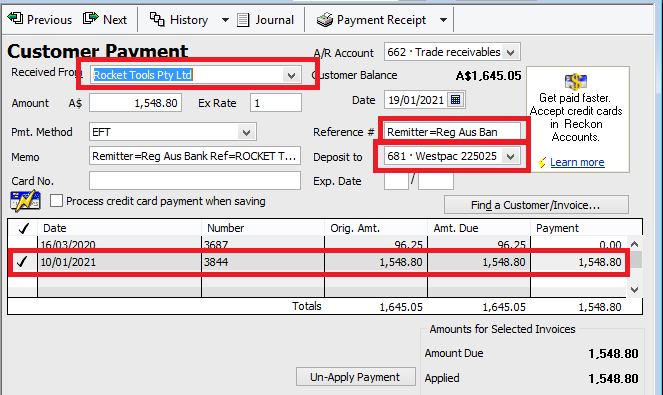Click the invoice list scroll down arrow
The height and width of the screenshot is (395, 663).
(x=634, y=290)
